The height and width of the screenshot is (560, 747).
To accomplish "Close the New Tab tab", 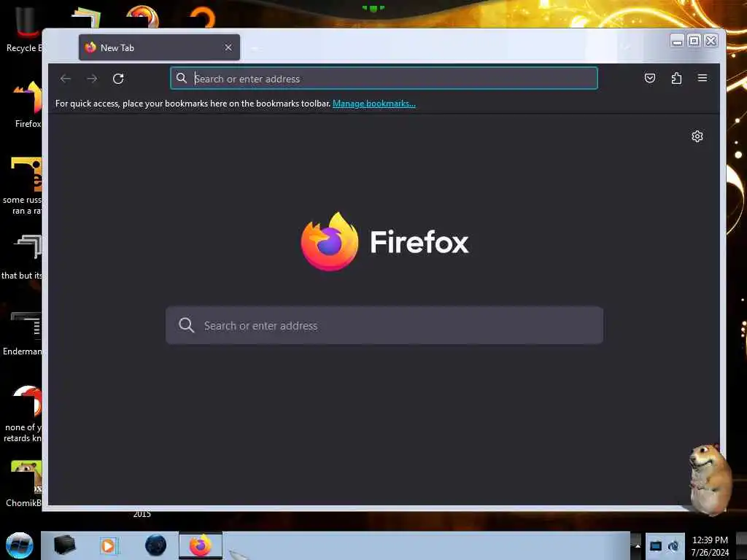I will tap(228, 47).
